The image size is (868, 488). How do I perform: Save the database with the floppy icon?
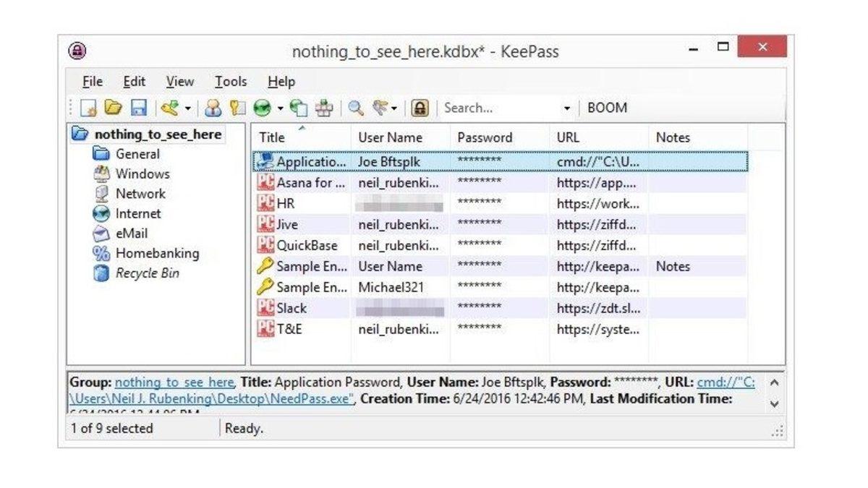139,108
